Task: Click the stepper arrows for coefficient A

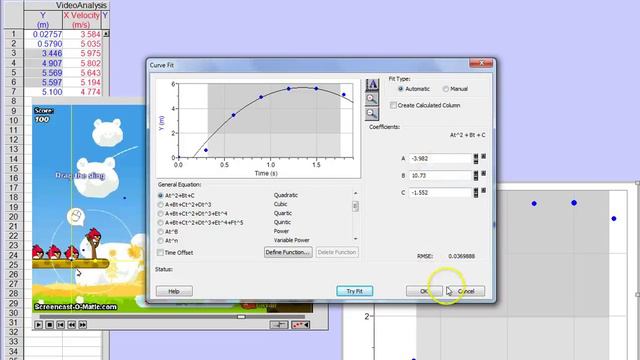Action: coord(476,159)
